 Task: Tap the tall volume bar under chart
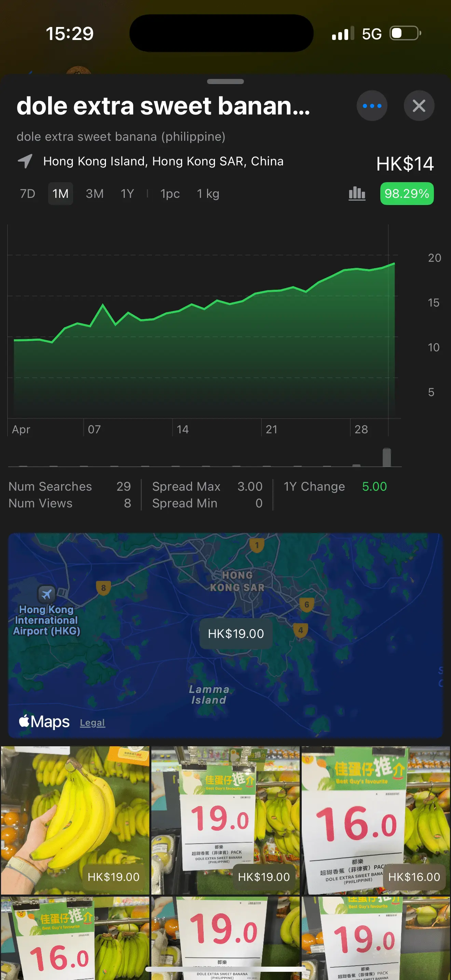coord(387,457)
